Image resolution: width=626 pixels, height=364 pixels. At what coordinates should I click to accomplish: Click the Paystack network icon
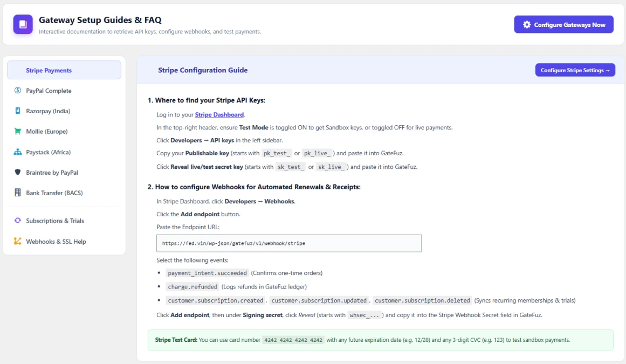pos(18,152)
